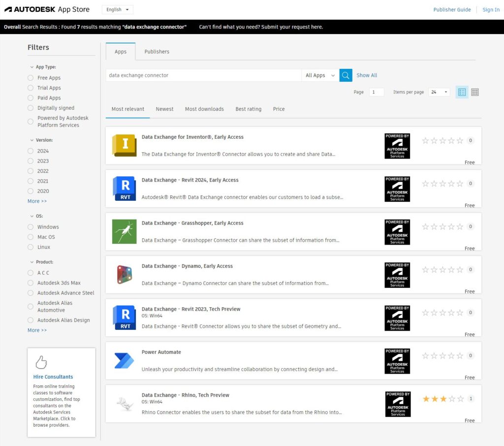This screenshot has width=504, height=446.
Task: Select Autodesk Advance Steel product filter
Action: coord(31,293)
